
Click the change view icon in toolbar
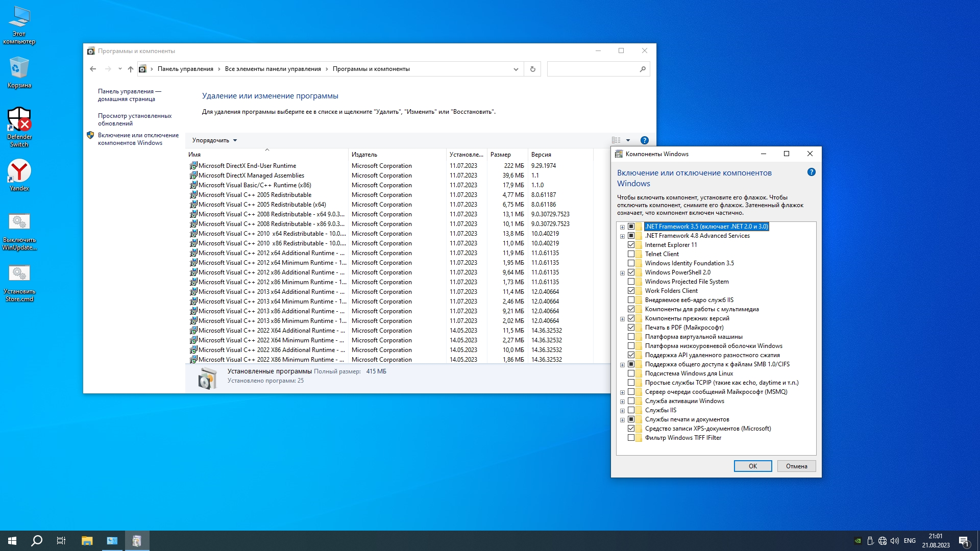pos(616,140)
